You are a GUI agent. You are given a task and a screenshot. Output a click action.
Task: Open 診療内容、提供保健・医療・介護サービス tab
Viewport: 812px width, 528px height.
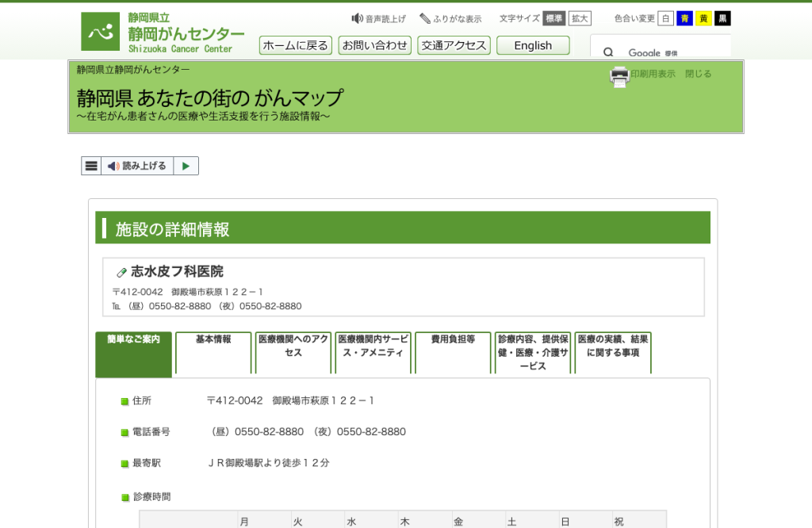[x=533, y=353]
